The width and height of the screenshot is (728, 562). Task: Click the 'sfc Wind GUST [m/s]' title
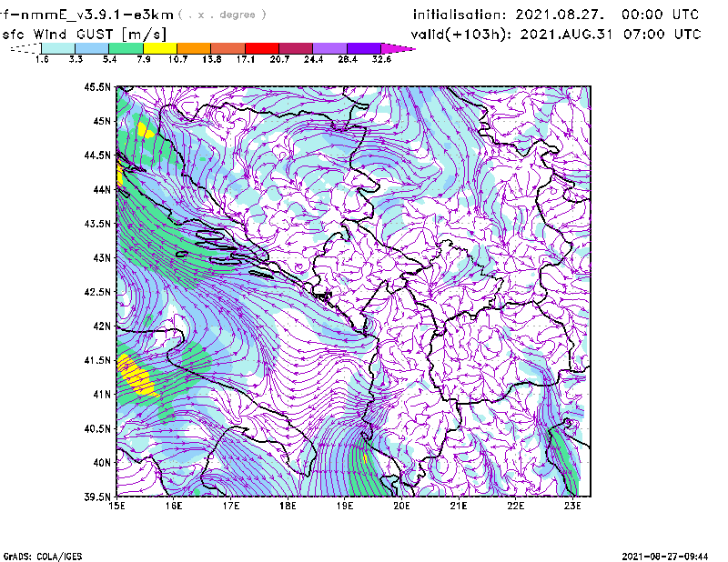(x=85, y=35)
